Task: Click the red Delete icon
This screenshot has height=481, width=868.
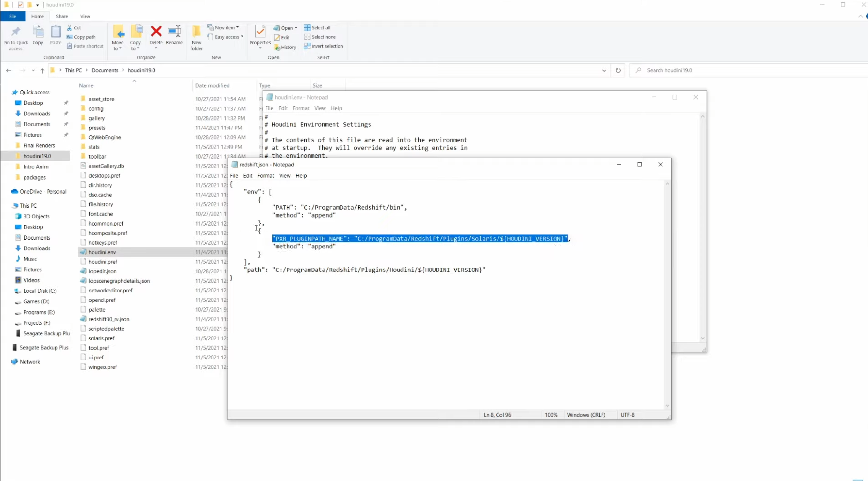Action: [156, 31]
